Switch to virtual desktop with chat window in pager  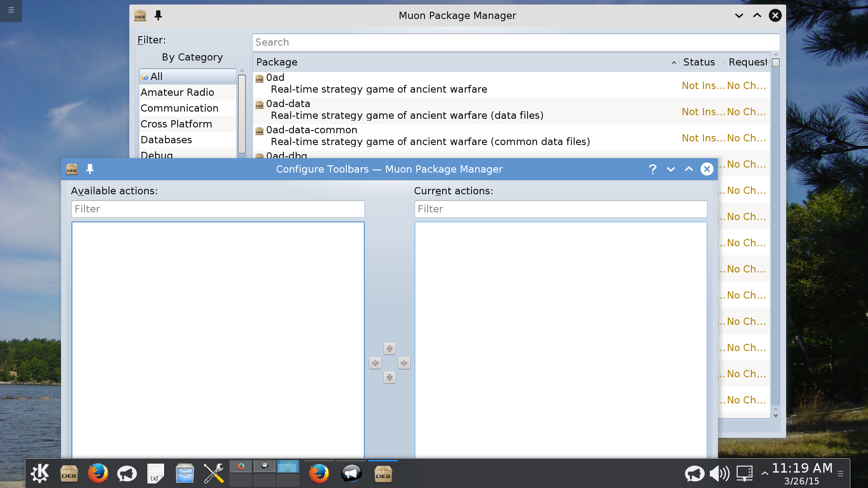click(x=264, y=466)
